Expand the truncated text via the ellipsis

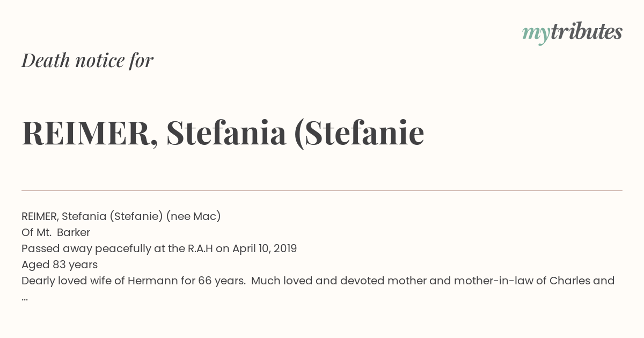(25, 298)
